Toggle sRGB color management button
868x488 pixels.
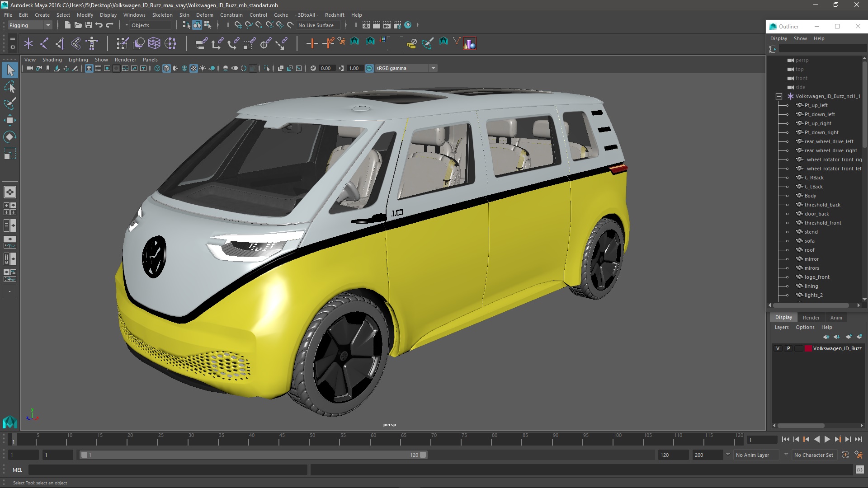[x=369, y=68]
